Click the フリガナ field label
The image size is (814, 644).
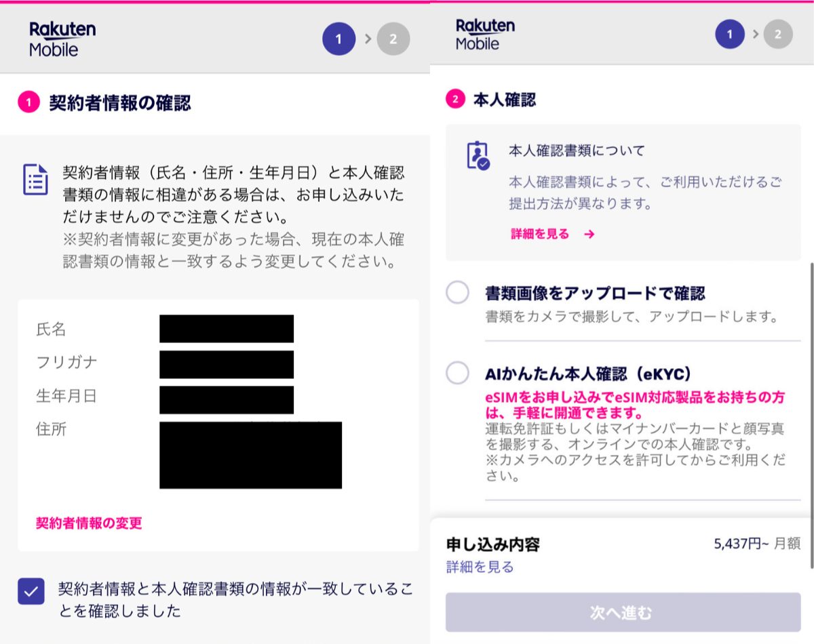pos(66,362)
